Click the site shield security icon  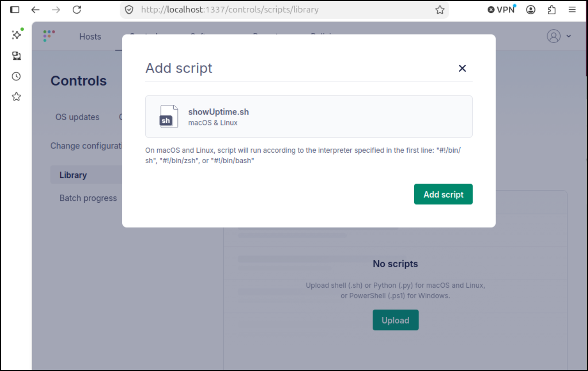point(129,10)
